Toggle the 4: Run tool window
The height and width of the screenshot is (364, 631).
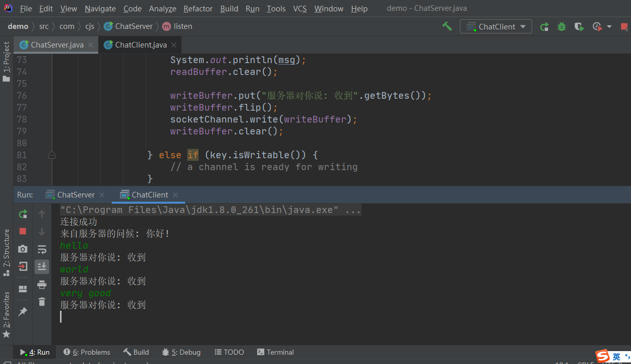click(35, 352)
